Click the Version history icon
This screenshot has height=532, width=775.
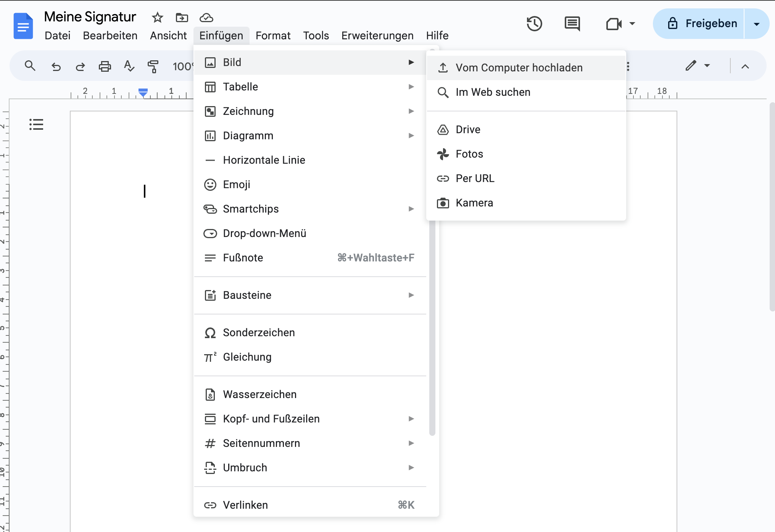pyautogui.click(x=534, y=24)
